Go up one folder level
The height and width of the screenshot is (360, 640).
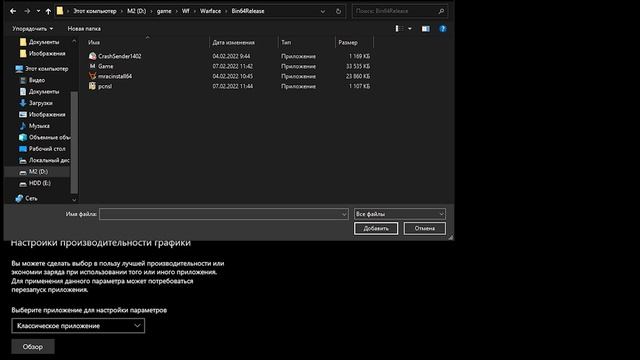point(48,11)
